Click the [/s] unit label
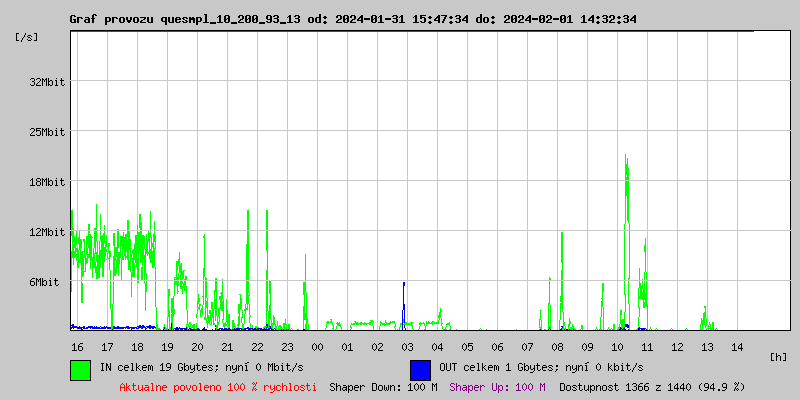 (x=27, y=37)
